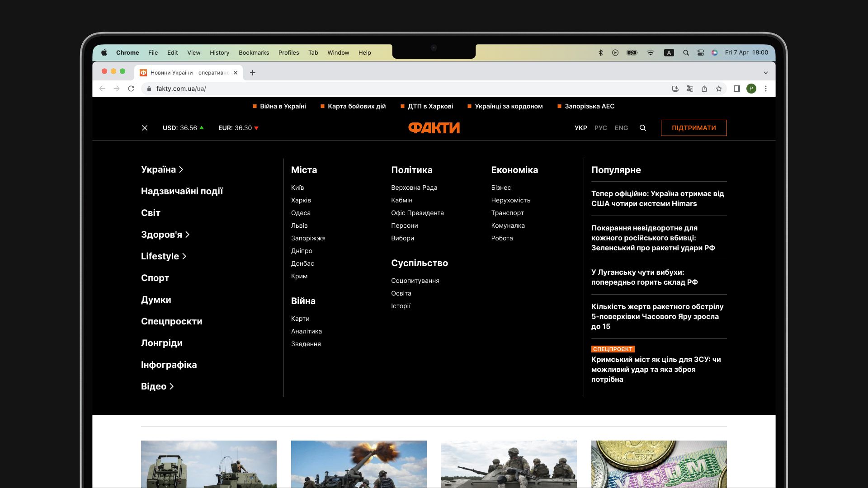Click the translate page icon
The width and height of the screenshot is (868, 488).
(690, 89)
